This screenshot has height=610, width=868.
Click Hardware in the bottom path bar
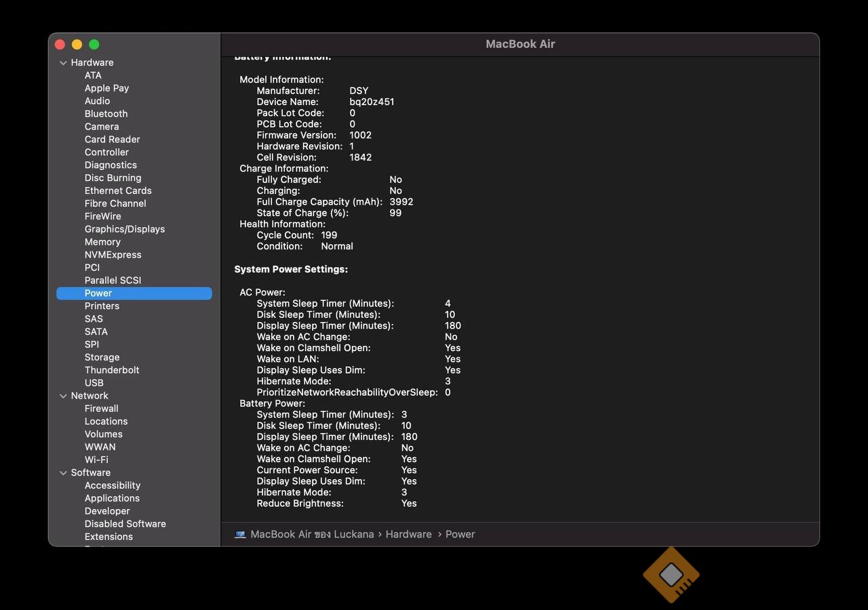[x=408, y=535]
